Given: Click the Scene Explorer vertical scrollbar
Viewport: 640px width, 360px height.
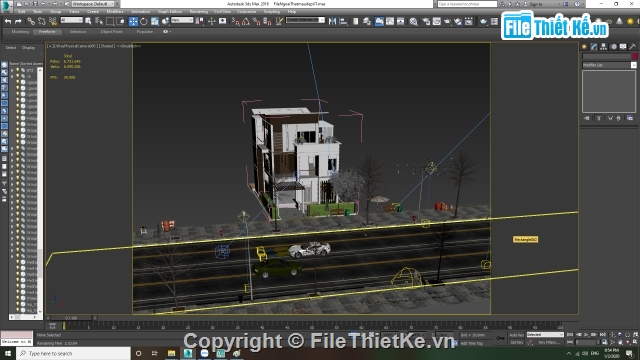Looking at the screenshot, I should coord(40,190).
